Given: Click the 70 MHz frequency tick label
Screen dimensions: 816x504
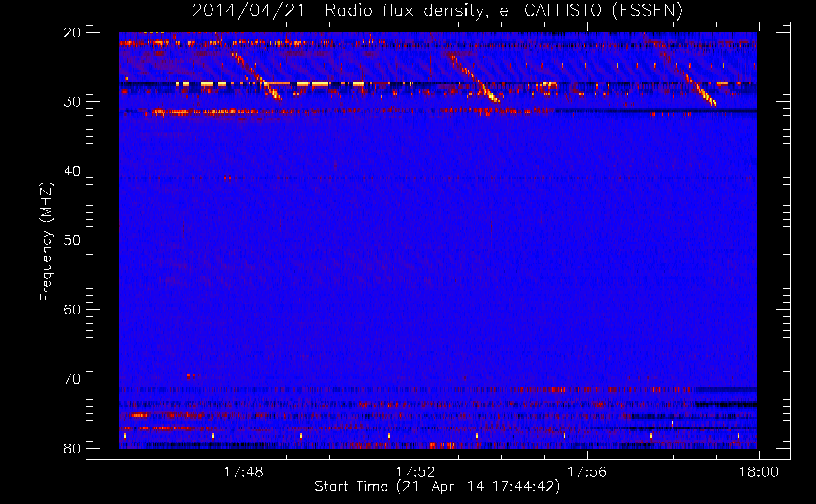Looking at the screenshot, I should (72, 379).
